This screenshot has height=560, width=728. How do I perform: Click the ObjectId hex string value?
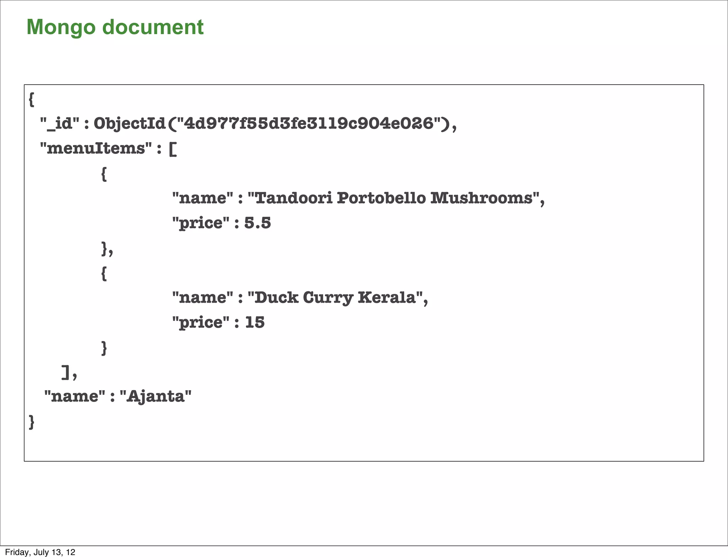[309, 123]
